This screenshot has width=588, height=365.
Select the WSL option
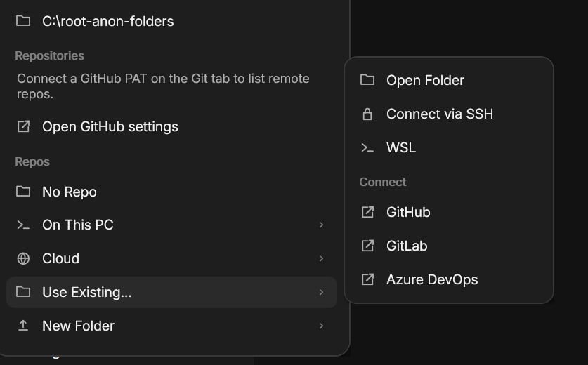click(449, 147)
